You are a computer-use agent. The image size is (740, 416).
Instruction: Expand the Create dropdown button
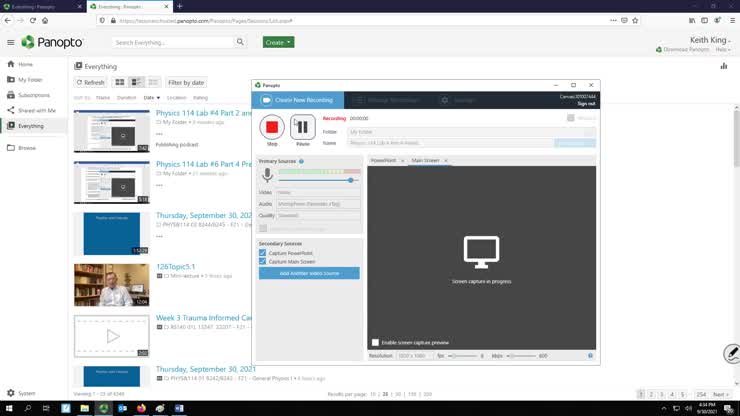(x=278, y=42)
